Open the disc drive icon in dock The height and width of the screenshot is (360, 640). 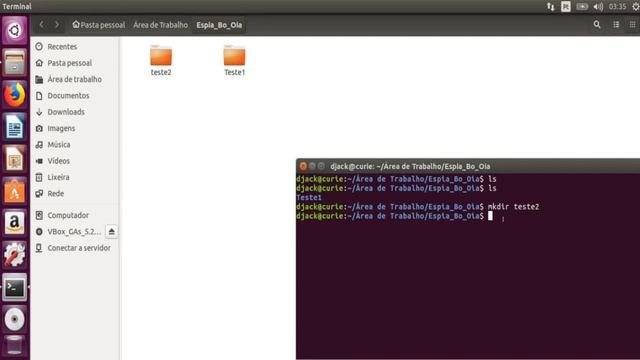(14, 319)
